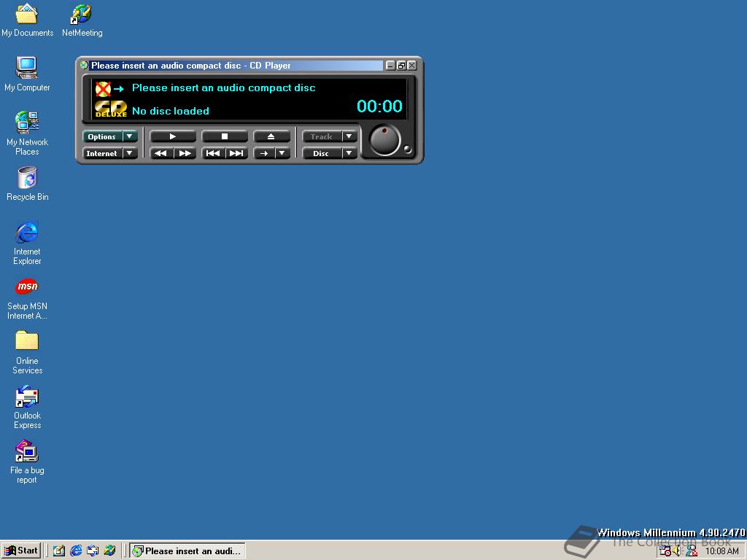
Task: Expand the play mode dropdown arrow
Action: click(x=282, y=153)
